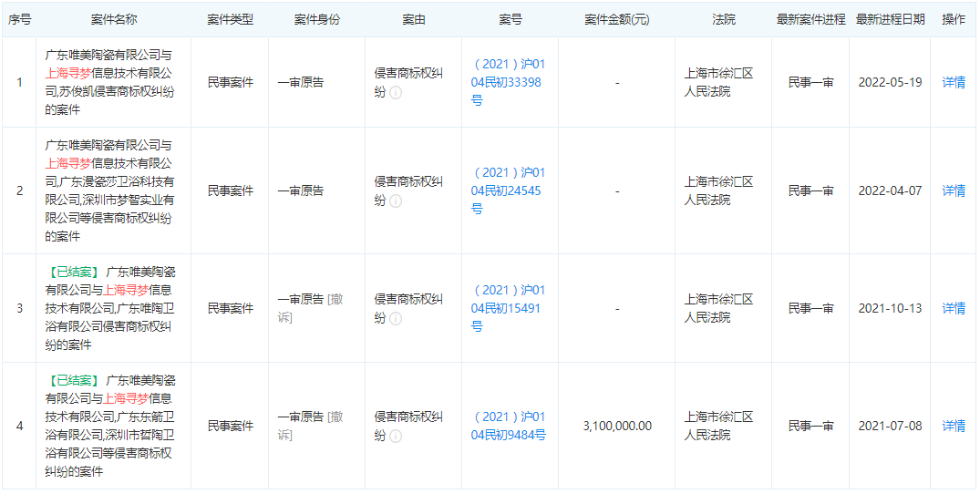Open 详情 for case row 2
Viewport: 980px width, 494px height.
pos(954,190)
